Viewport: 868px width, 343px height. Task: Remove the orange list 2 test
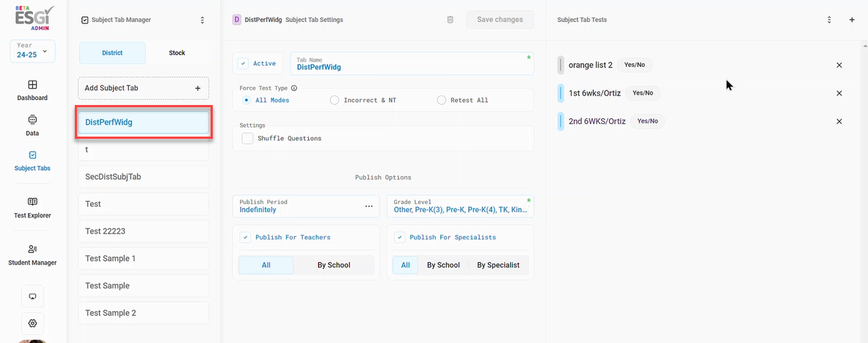tap(839, 65)
